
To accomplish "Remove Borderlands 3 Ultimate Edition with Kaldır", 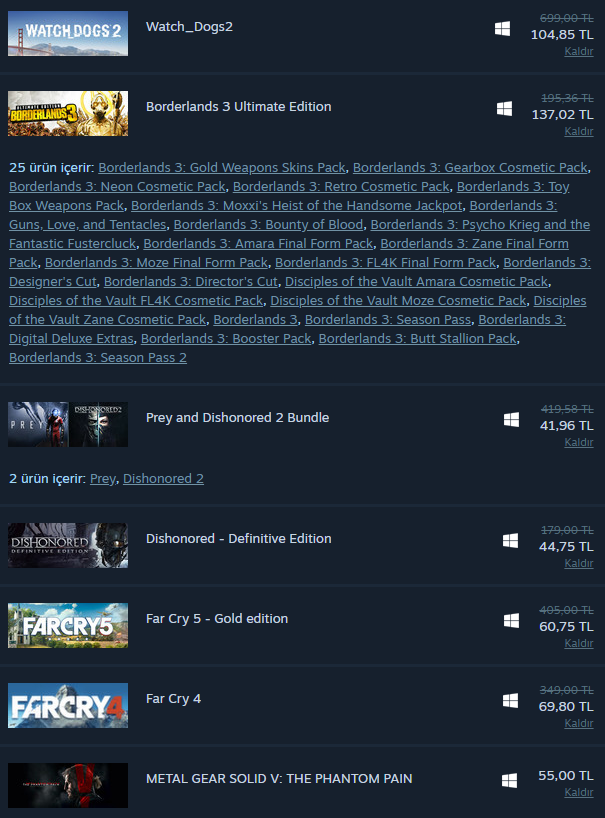I will coord(579,131).
